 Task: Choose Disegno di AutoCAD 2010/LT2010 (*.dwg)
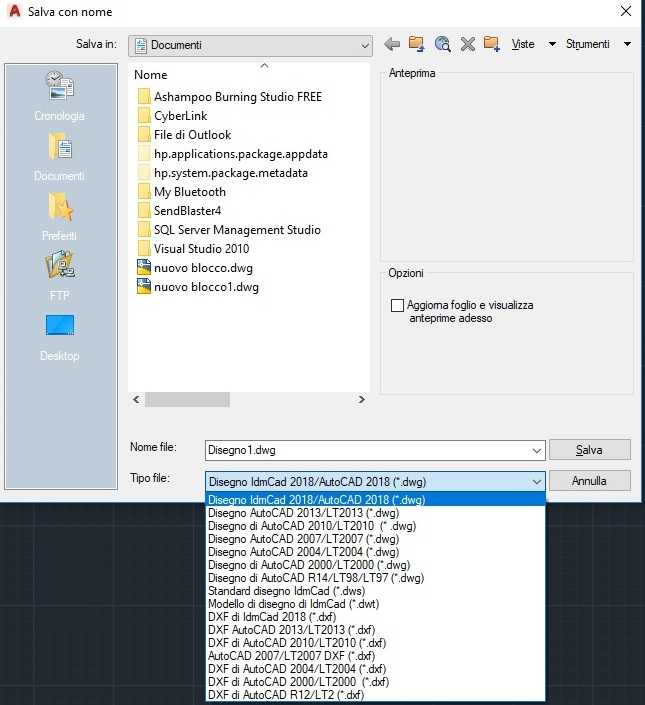tap(375, 526)
